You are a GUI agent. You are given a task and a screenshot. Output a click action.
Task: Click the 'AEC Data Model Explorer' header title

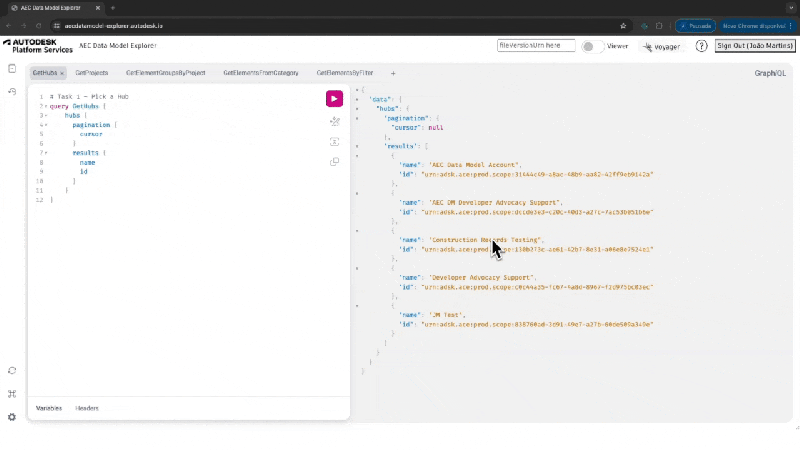point(118,45)
